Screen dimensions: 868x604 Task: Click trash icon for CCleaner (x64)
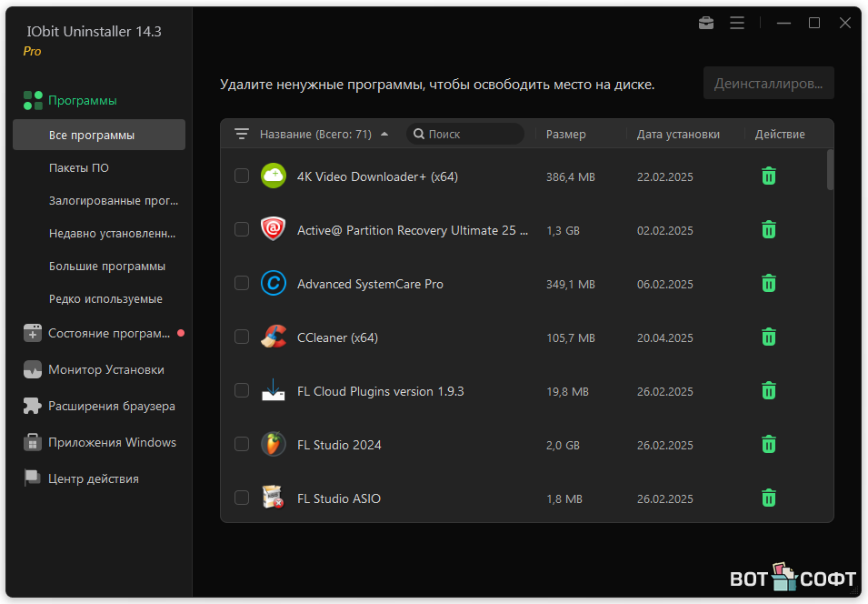pyautogui.click(x=768, y=337)
